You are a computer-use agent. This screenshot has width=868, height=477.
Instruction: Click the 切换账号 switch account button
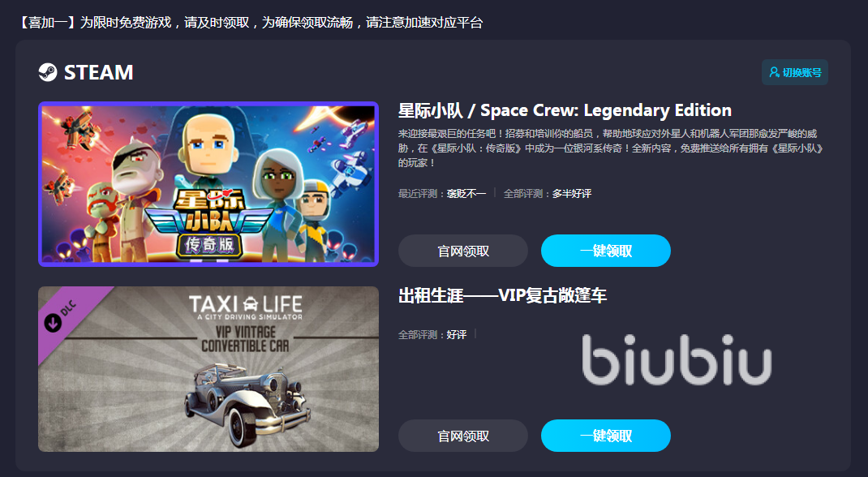pyautogui.click(x=794, y=72)
